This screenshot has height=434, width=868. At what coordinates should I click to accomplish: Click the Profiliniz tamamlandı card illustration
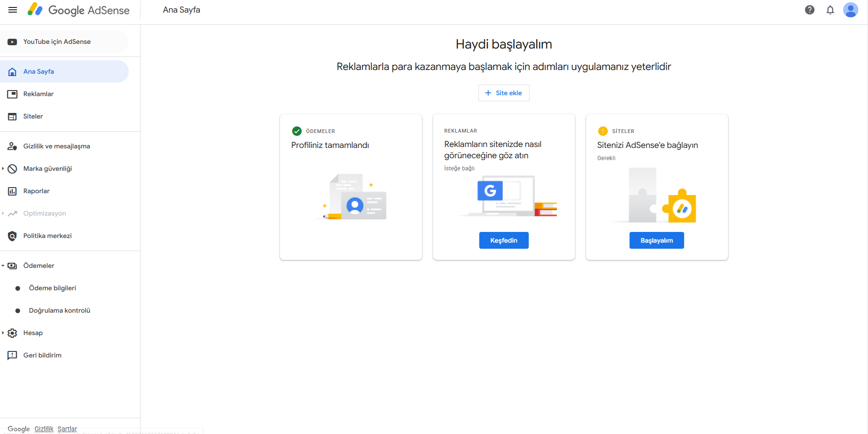[351, 197]
